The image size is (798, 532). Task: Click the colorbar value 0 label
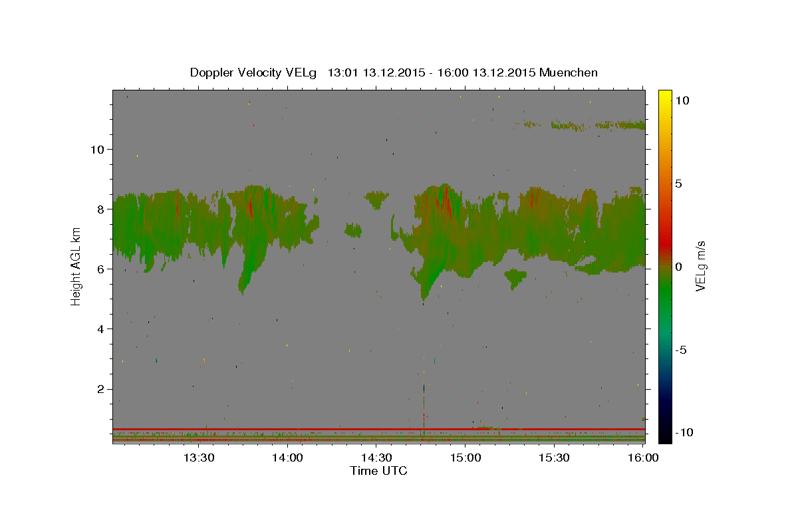click(x=678, y=267)
